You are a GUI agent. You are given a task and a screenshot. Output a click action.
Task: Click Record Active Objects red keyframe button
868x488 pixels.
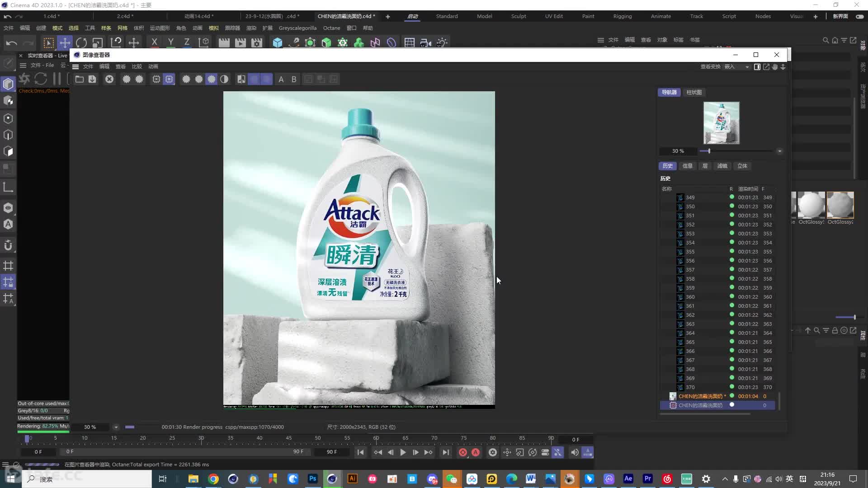click(x=463, y=452)
